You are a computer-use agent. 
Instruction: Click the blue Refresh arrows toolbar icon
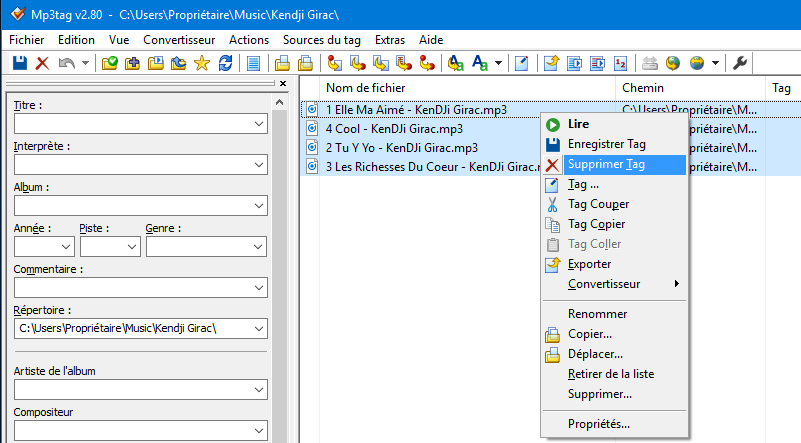(x=225, y=63)
